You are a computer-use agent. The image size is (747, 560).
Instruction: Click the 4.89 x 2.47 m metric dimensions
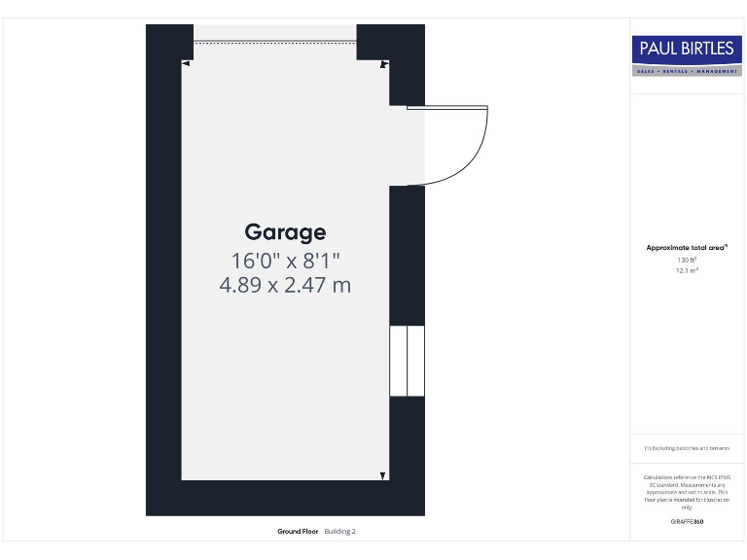tap(285, 286)
